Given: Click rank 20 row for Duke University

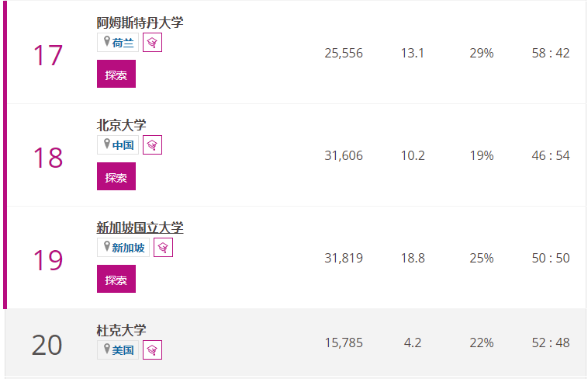Looking at the screenshot, I should tap(296, 342).
